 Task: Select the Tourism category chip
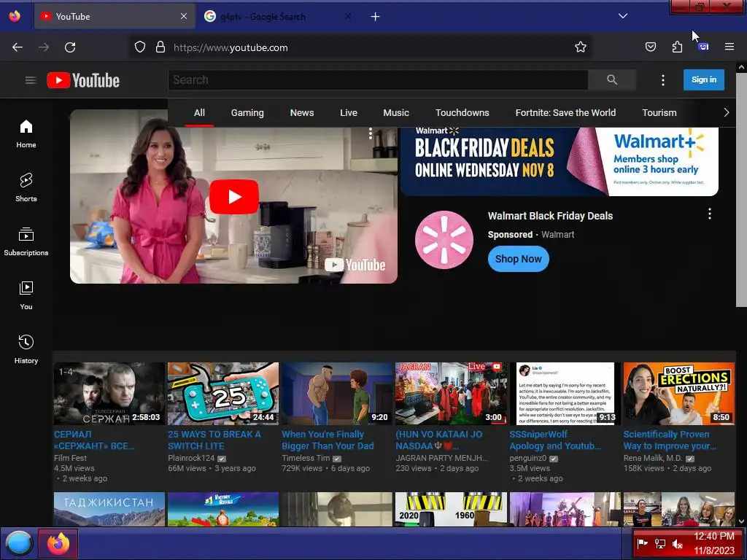(659, 113)
